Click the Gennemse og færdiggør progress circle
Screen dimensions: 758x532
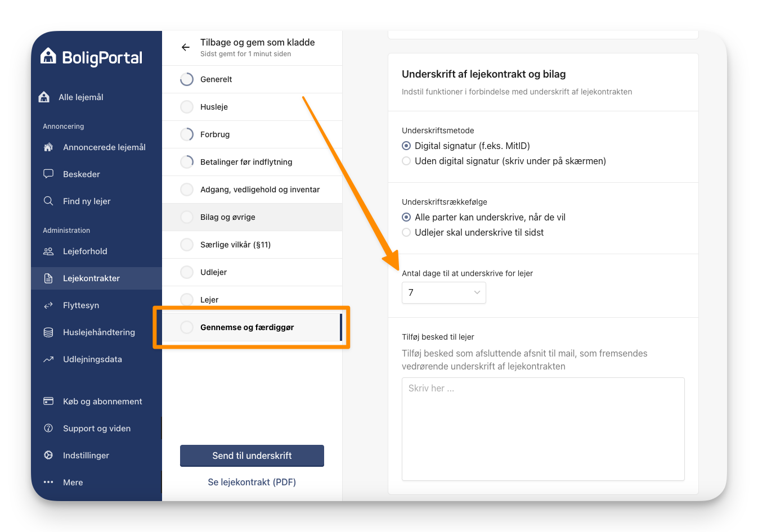coord(187,327)
